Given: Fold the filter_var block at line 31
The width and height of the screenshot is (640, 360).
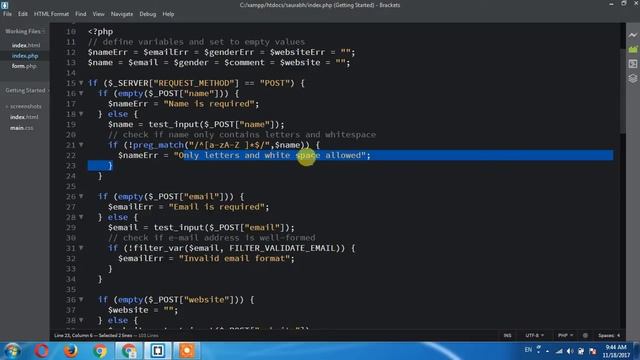Looking at the screenshot, I should (81, 248).
